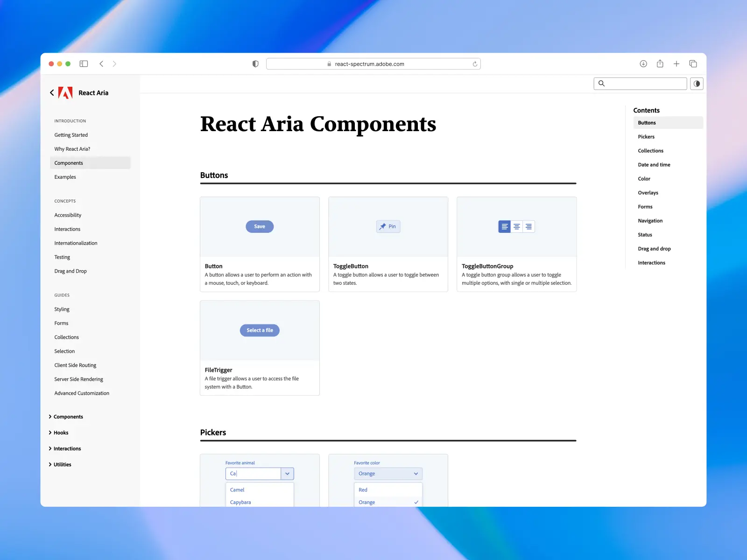The image size is (747, 560).
Task: Expand the Interactions section in sidebar
Action: coord(65,448)
